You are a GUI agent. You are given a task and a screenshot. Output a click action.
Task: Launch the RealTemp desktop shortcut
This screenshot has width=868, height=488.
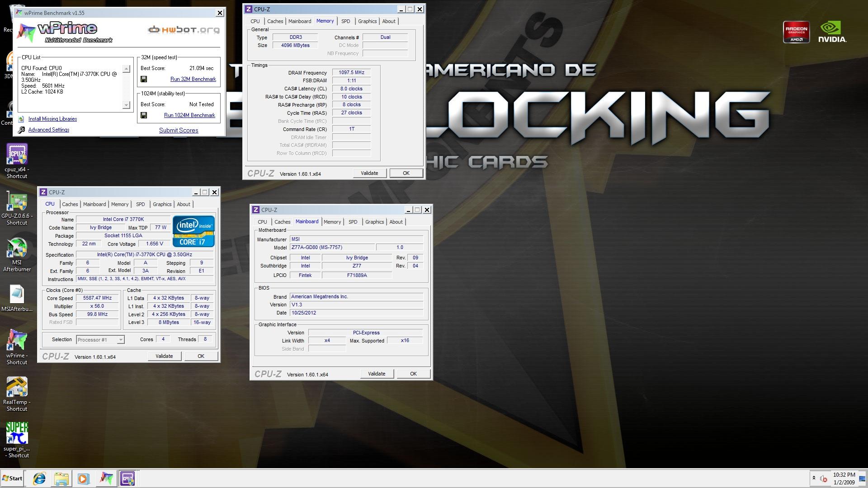[17, 394]
